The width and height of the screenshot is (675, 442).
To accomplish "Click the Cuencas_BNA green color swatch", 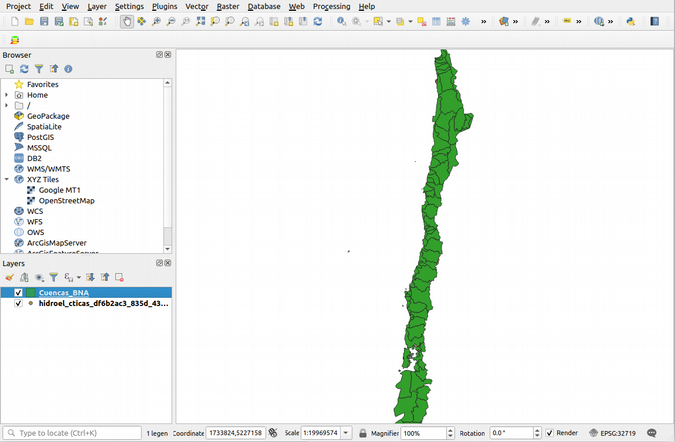I will tap(31, 293).
